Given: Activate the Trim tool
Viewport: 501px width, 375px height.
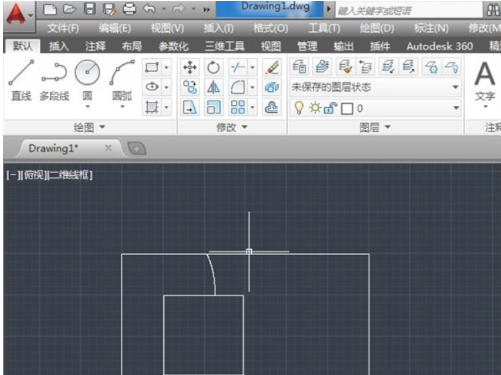Looking at the screenshot, I should coord(237,68).
